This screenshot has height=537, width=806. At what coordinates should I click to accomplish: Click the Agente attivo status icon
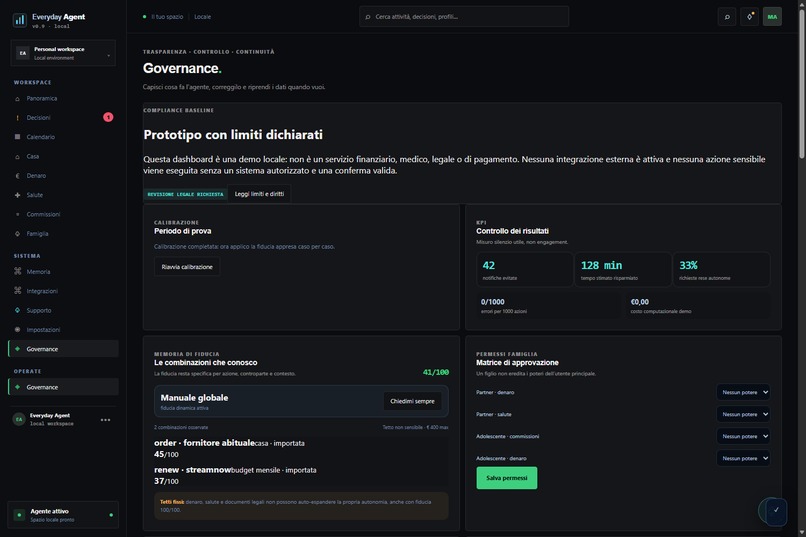click(x=19, y=515)
